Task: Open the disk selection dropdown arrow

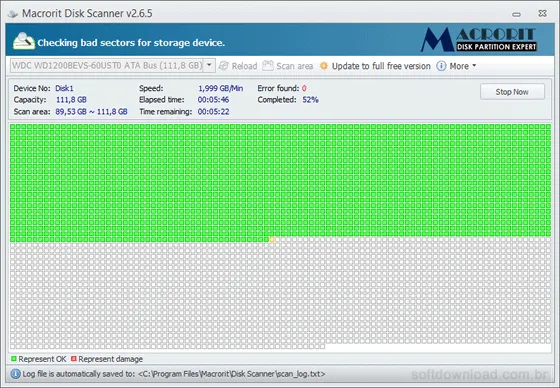Action: pyautogui.click(x=209, y=65)
